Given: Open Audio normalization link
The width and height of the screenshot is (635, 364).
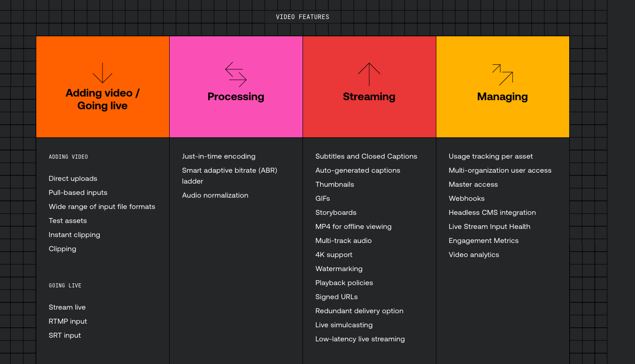Looking at the screenshot, I should pyautogui.click(x=215, y=195).
